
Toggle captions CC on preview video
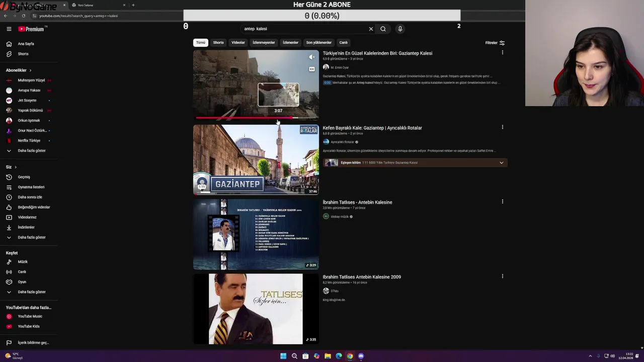click(312, 69)
